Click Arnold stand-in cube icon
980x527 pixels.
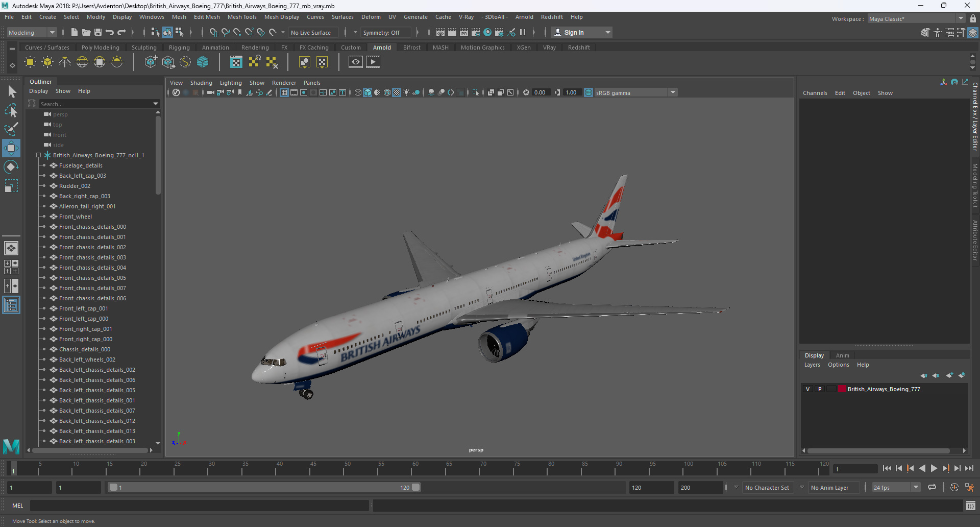tap(151, 62)
